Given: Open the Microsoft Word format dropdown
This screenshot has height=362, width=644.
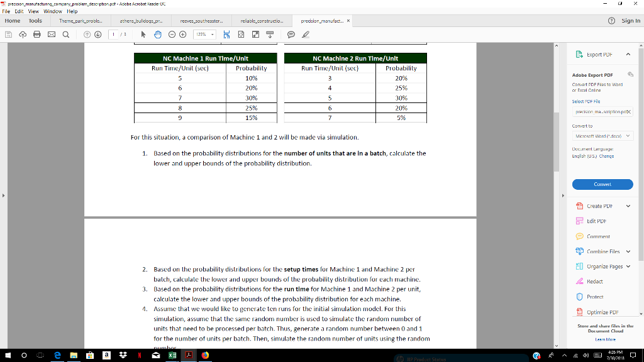Looking at the screenshot, I should 602,135.
